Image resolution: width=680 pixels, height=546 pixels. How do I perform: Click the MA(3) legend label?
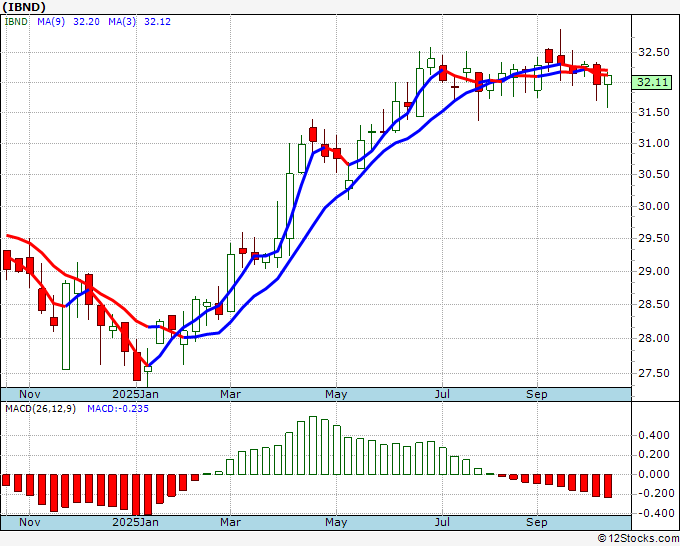click(122, 22)
